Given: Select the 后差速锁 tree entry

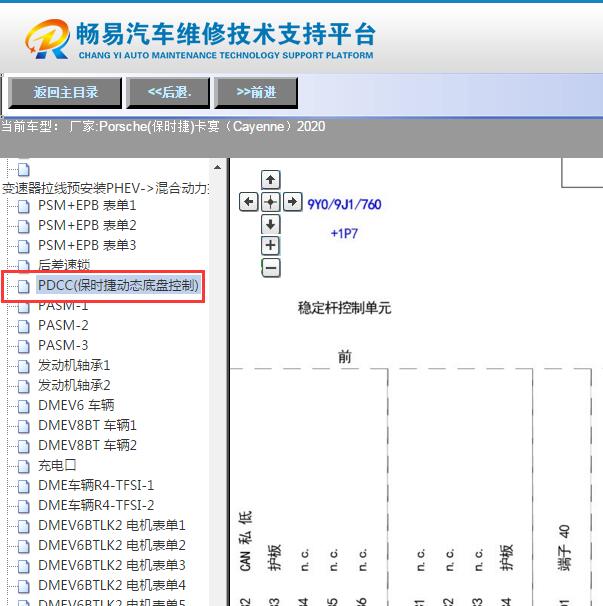Looking at the screenshot, I should coord(64,264).
